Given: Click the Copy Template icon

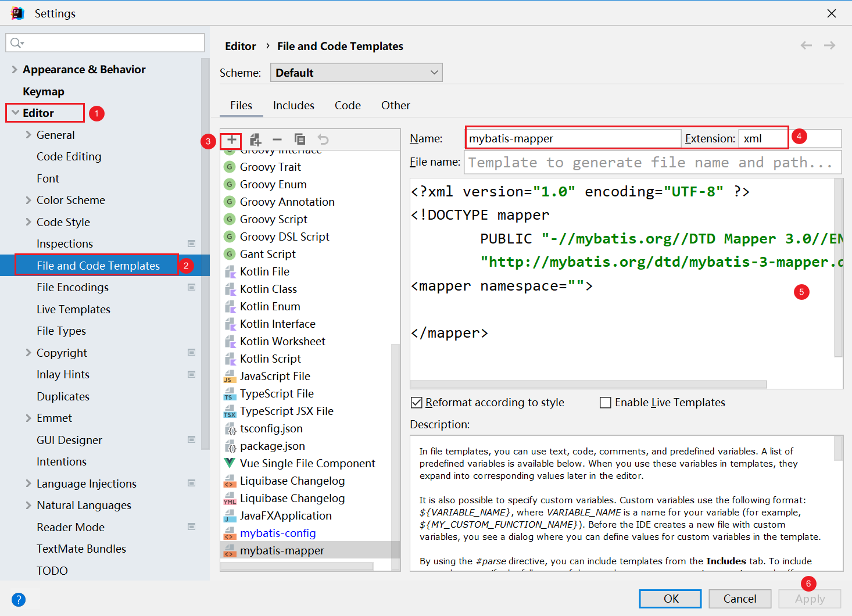Looking at the screenshot, I should point(300,139).
